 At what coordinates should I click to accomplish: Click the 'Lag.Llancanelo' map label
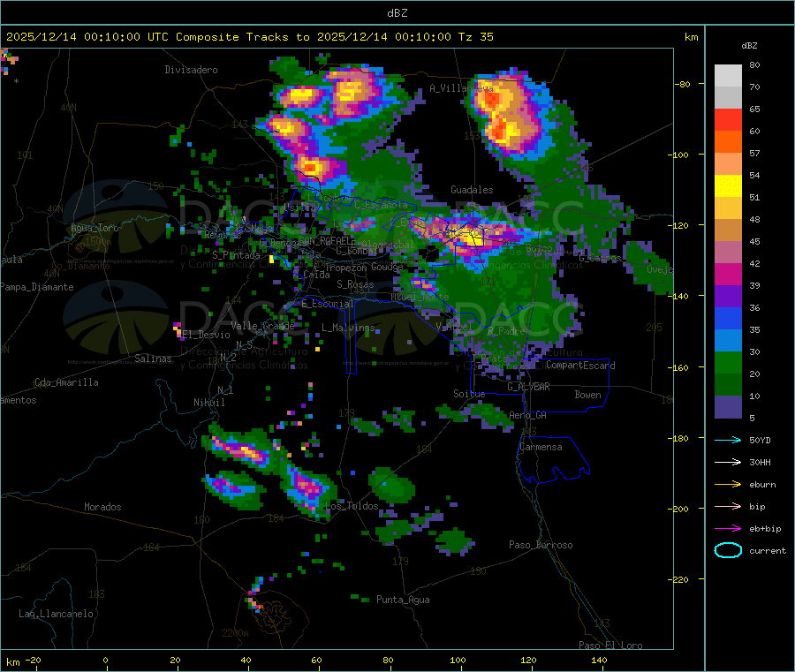57,614
